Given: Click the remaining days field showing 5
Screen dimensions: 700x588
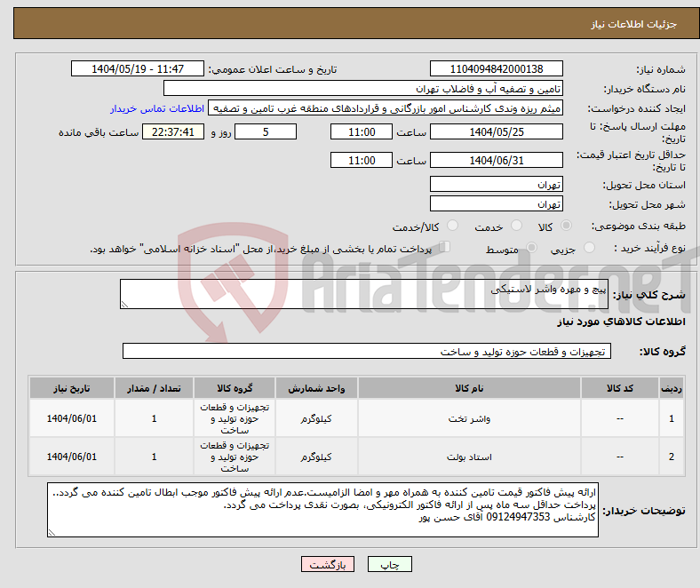Looking at the screenshot, I should [x=266, y=131].
